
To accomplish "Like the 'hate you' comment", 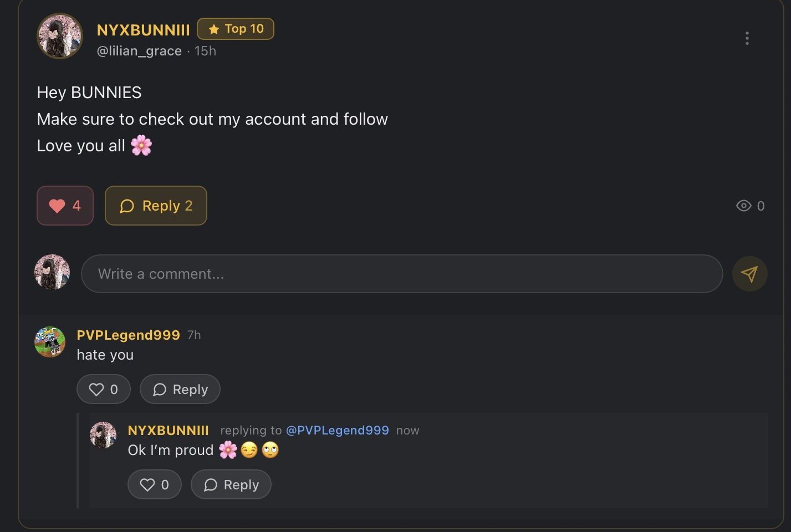I will click(x=104, y=390).
